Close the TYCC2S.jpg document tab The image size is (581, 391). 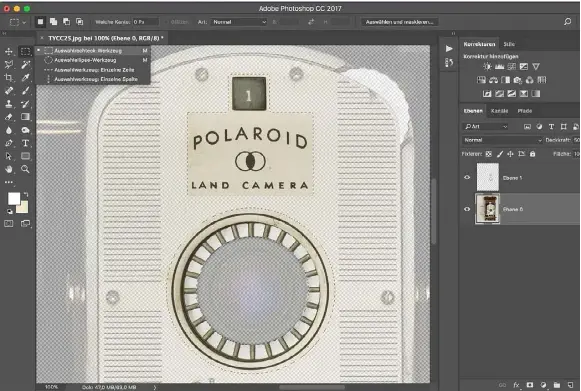point(42,38)
